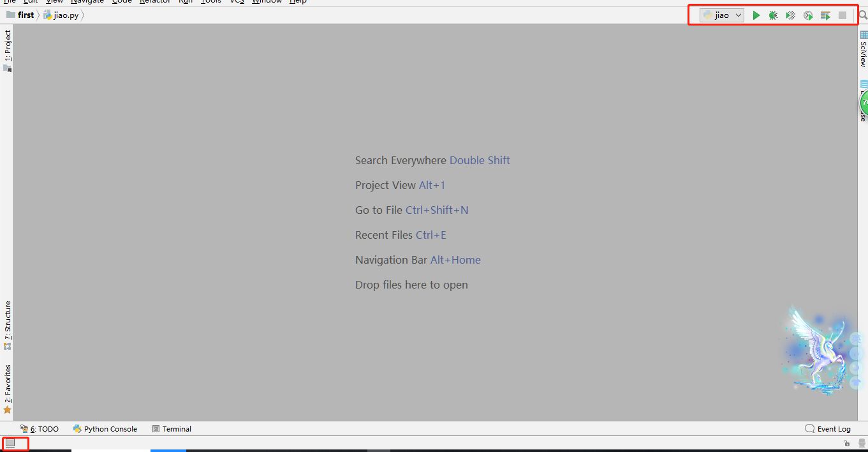868x452 pixels.
Task: Toggle tool window bars icon in status bar
Action: tap(10, 443)
